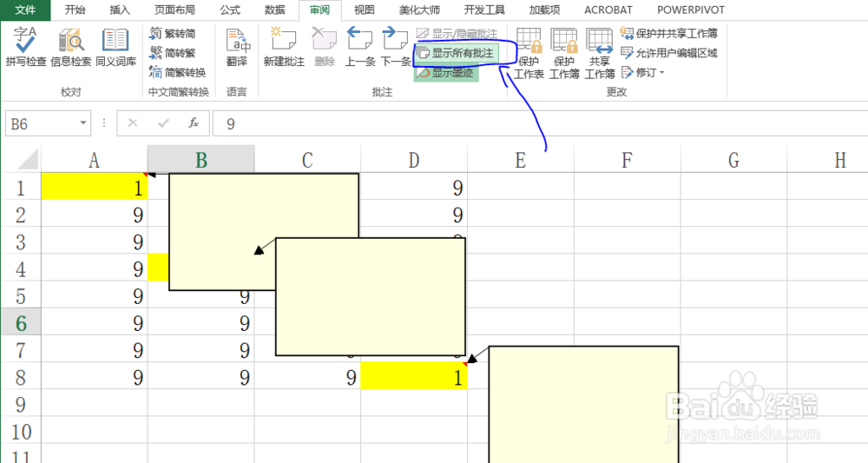This screenshot has width=868, height=463.
Task: Click the 删除 comment button
Action: pyautogui.click(x=325, y=47)
